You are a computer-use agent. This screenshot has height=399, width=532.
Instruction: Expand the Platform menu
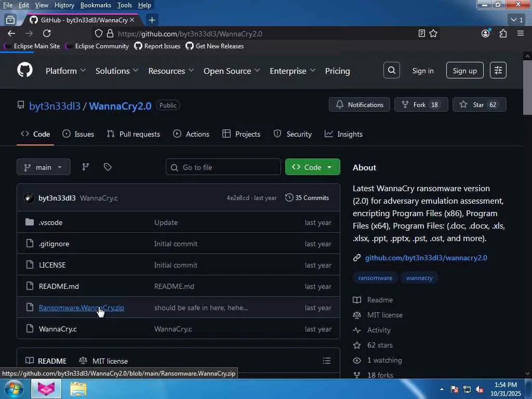click(65, 71)
